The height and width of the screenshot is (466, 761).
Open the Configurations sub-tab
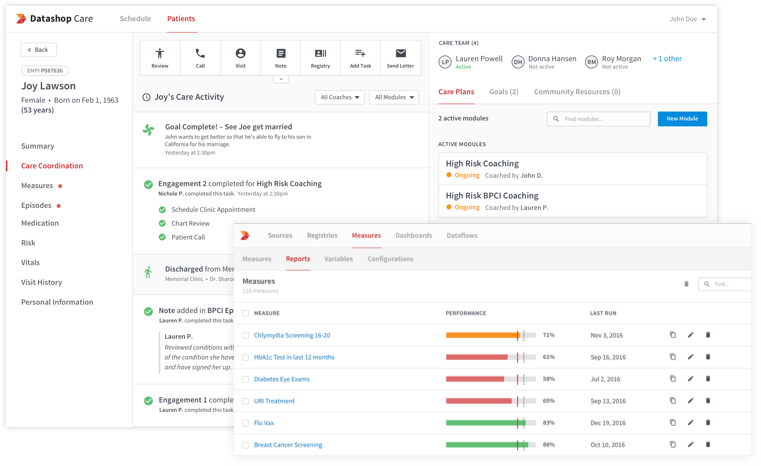click(x=390, y=259)
